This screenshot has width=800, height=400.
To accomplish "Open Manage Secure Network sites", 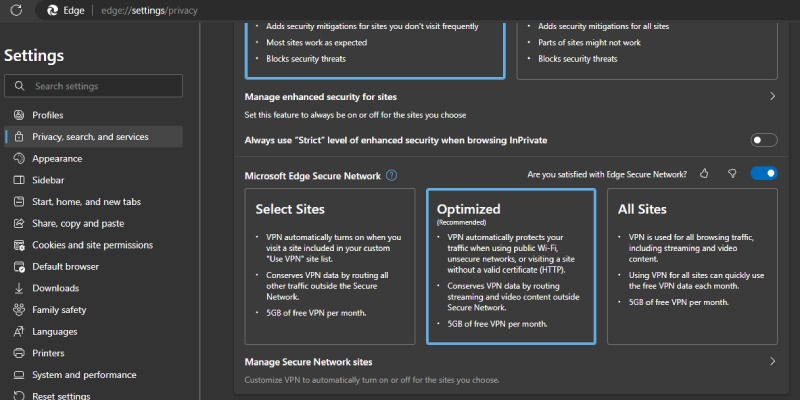I will [x=511, y=370].
